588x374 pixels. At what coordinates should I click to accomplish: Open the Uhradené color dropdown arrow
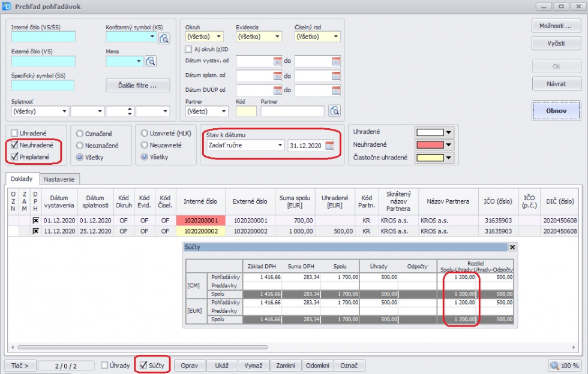(449, 132)
